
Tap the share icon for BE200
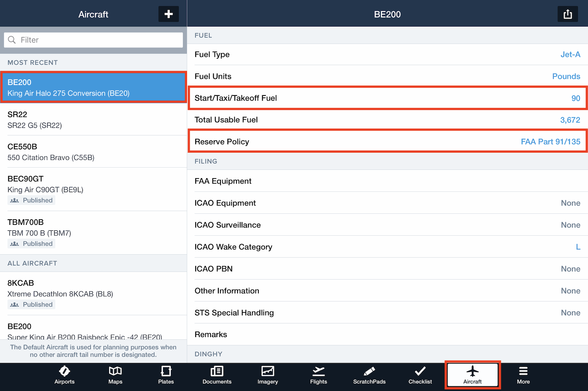pyautogui.click(x=568, y=14)
